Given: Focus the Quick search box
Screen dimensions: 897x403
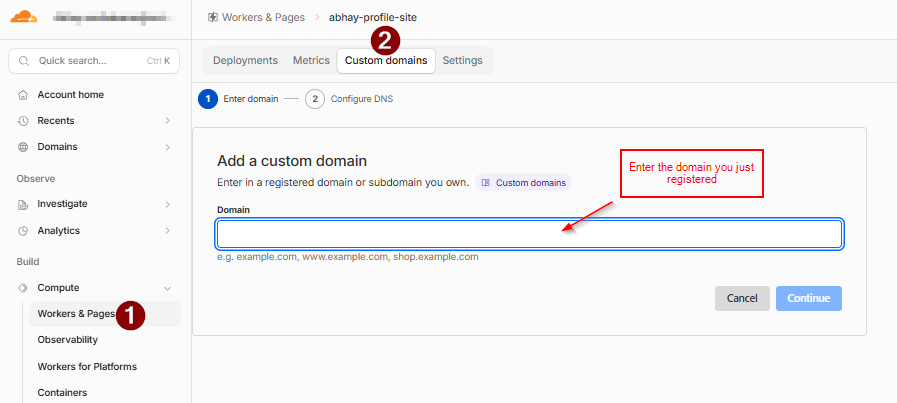Looking at the screenshot, I should (x=94, y=61).
